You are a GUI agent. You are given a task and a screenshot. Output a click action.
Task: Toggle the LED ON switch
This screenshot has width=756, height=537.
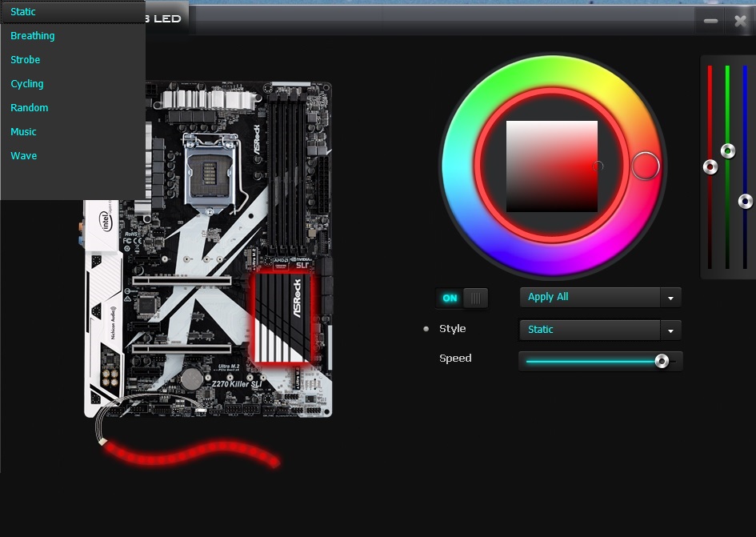coord(462,299)
